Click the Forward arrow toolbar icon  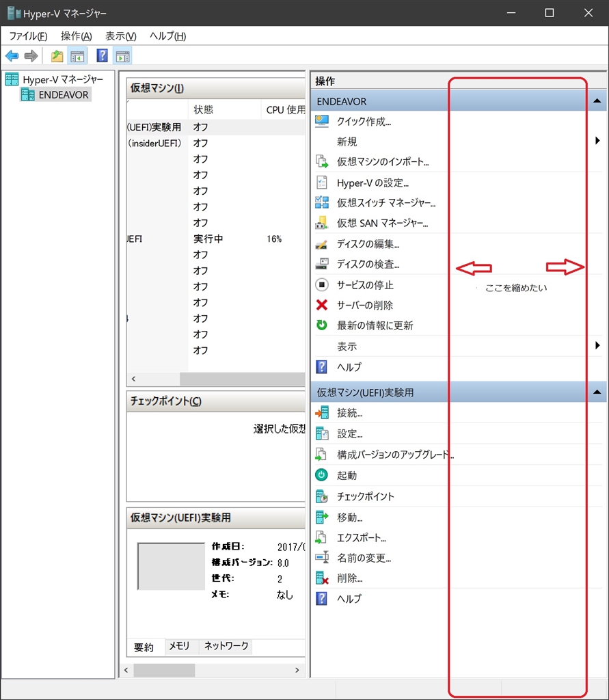point(31,56)
